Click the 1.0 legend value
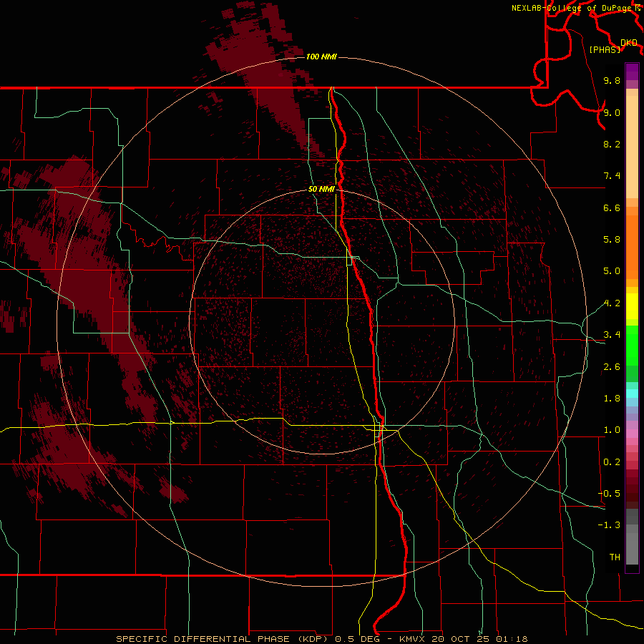644x644 pixels. point(612,430)
